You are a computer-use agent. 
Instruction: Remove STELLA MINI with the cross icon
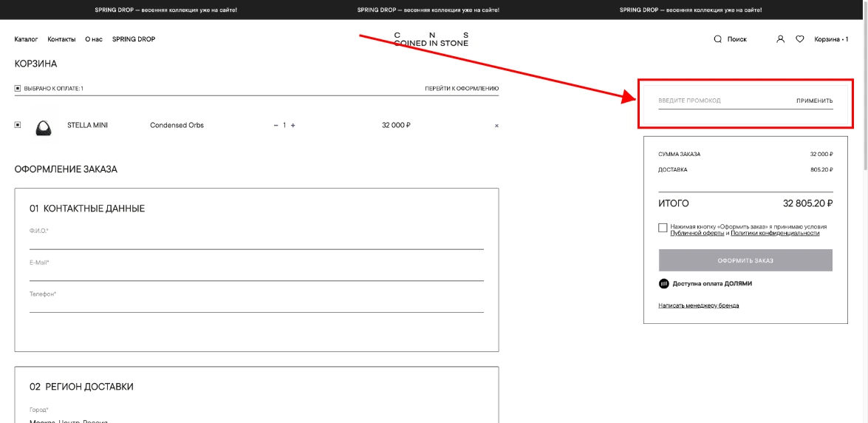pyautogui.click(x=496, y=126)
